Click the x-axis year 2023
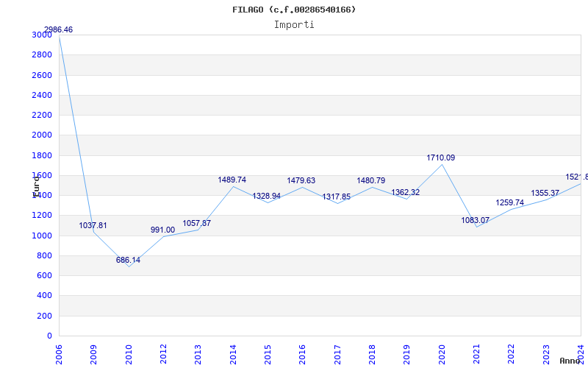Screen dimensions: 588x368 pos(546,355)
